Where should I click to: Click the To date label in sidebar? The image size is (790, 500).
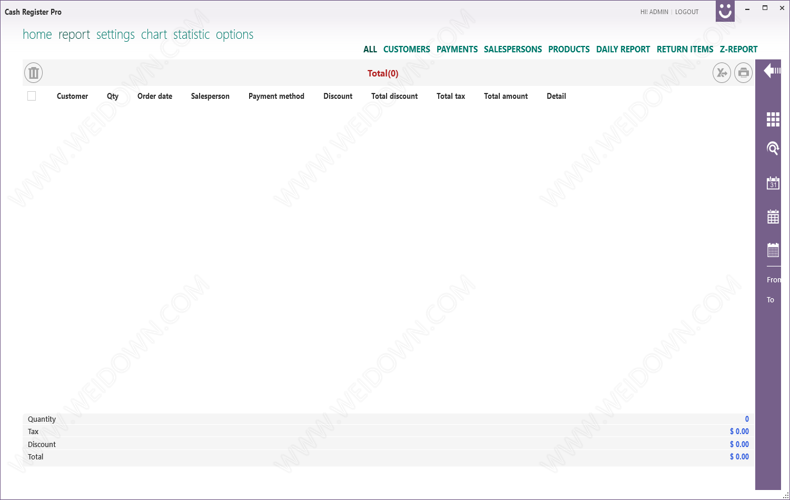[770, 300]
